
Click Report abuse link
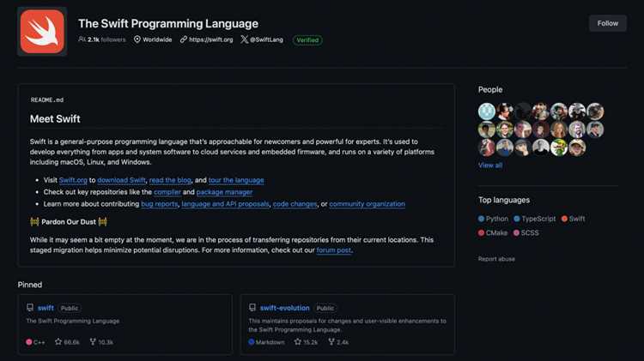[496, 259]
